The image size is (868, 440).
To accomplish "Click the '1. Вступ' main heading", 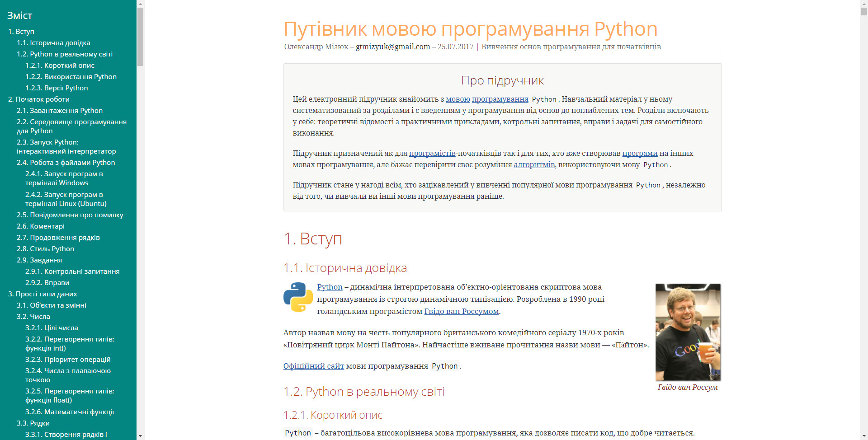I will 313,239.
